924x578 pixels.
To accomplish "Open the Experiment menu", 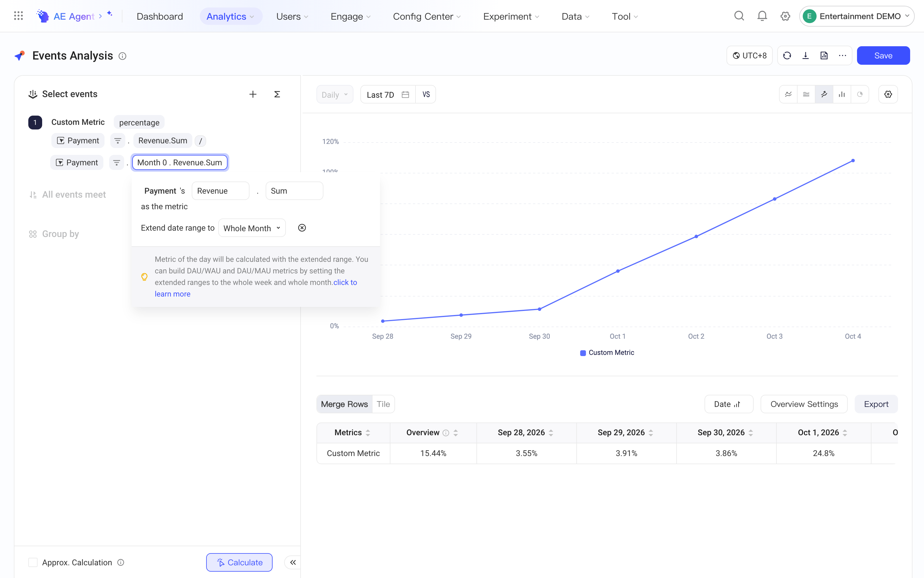I will click(x=511, y=16).
